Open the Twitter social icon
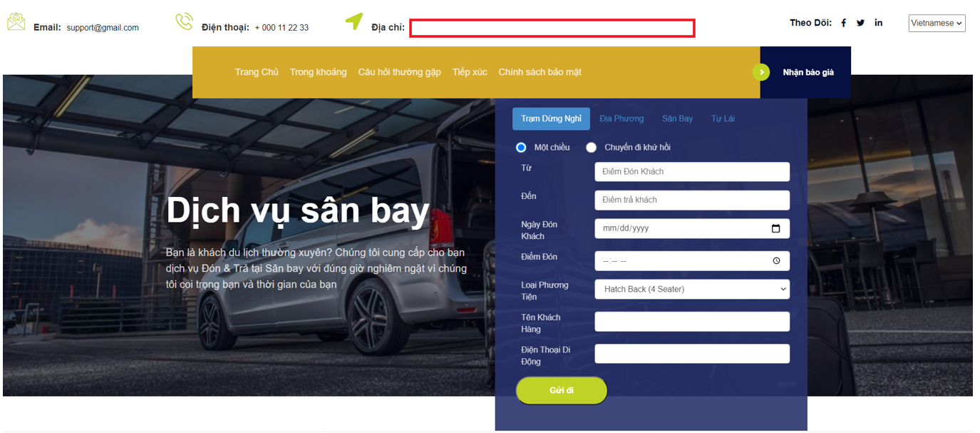The width and height of the screenshot is (980, 433). click(860, 23)
